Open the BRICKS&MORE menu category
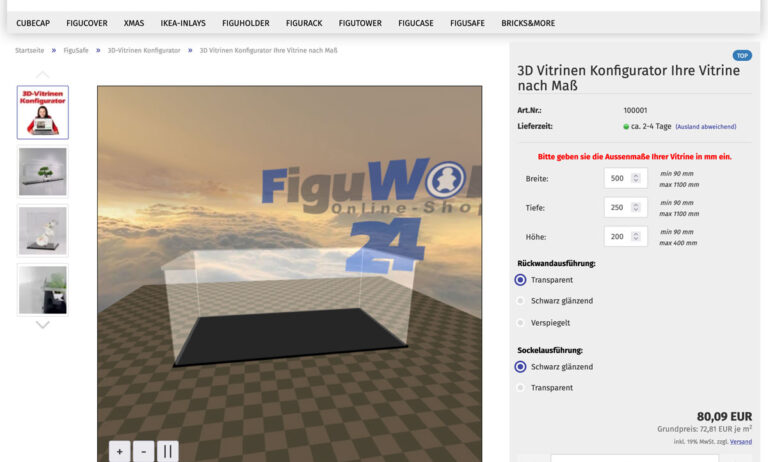 528,23
